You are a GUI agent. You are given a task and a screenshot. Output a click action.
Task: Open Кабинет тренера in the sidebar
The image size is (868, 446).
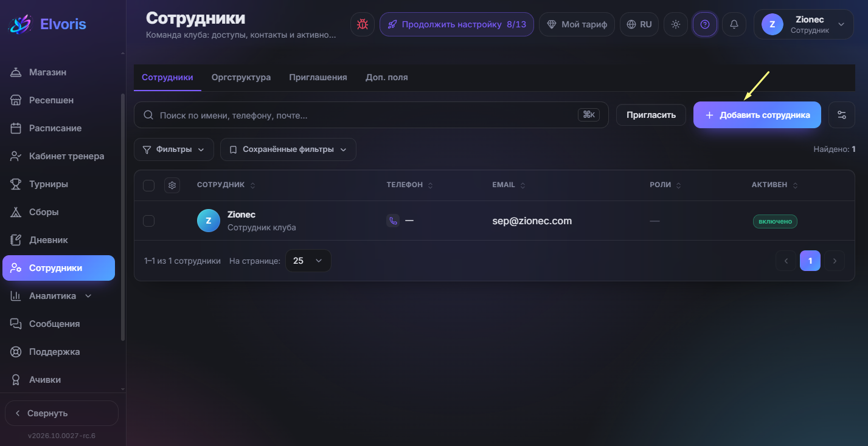click(x=58, y=156)
